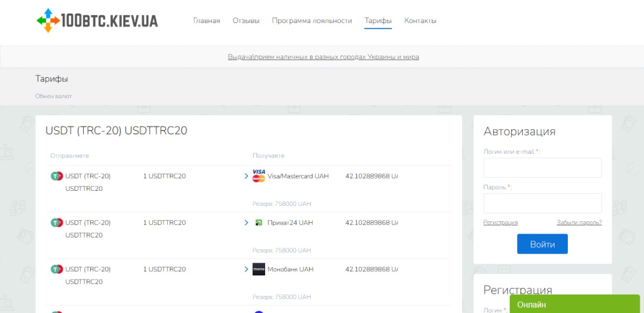Viewport: 644px width, 313px height.
Task: Click the arrow chevron in the Монобанк row
Action: pyautogui.click(x=246, y=269)
